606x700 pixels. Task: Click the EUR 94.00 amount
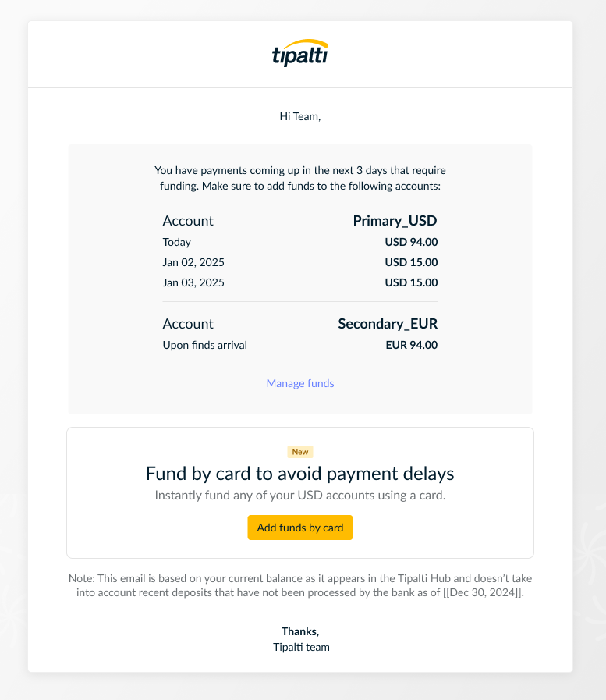click(x=412, y=345)
